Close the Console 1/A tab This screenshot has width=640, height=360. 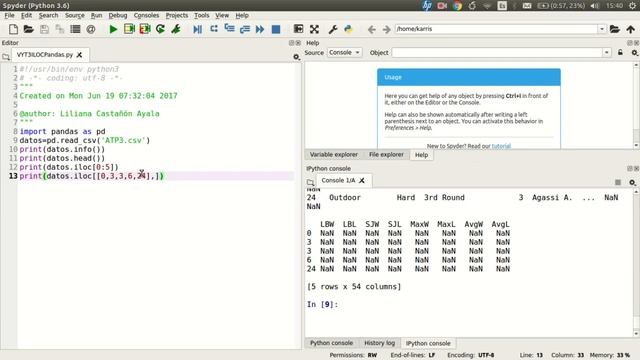[x=362, y=180]
